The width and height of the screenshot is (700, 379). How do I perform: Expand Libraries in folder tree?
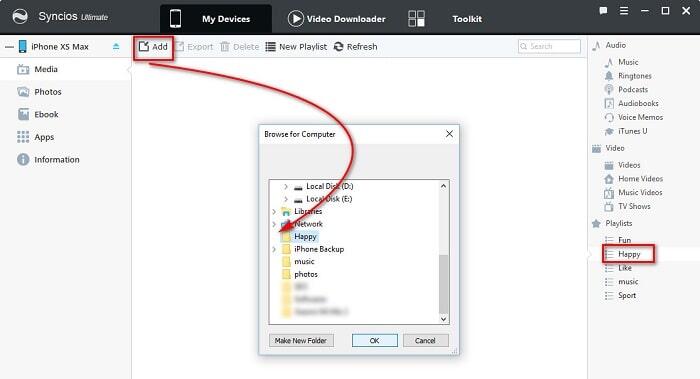pos(274,212)
